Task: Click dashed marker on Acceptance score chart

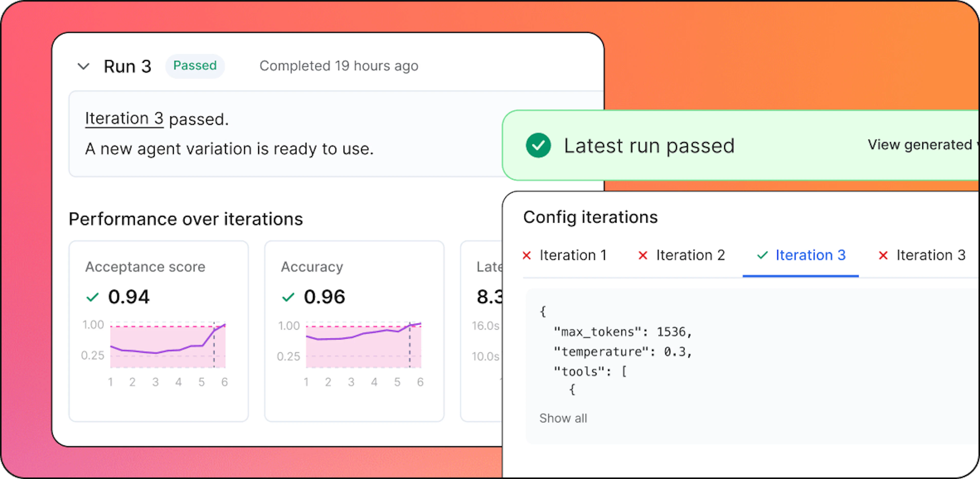Action: 214,345
